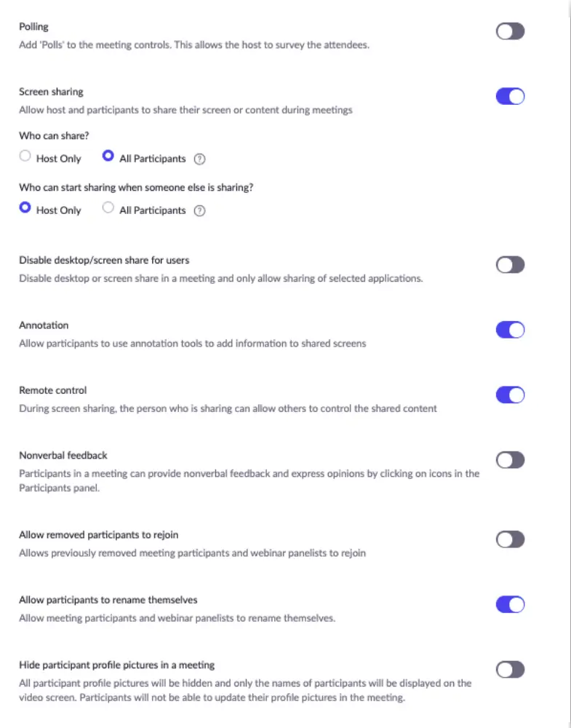Select All Participants under Who can share

point(108,155)
